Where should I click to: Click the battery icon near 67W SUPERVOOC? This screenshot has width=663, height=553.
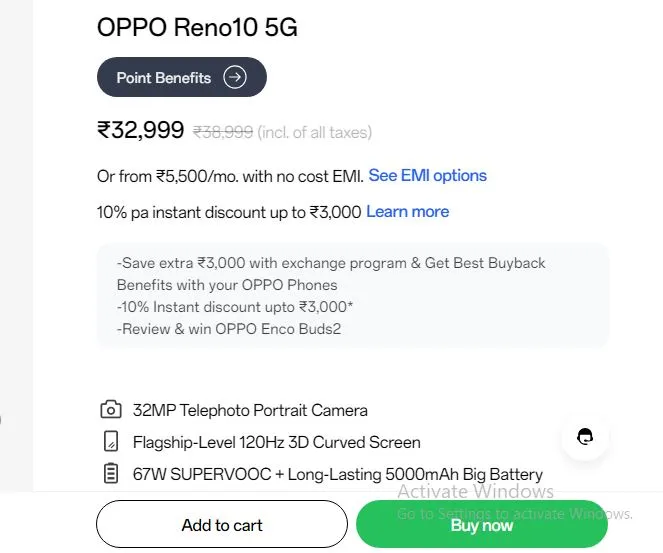(111, 473)
